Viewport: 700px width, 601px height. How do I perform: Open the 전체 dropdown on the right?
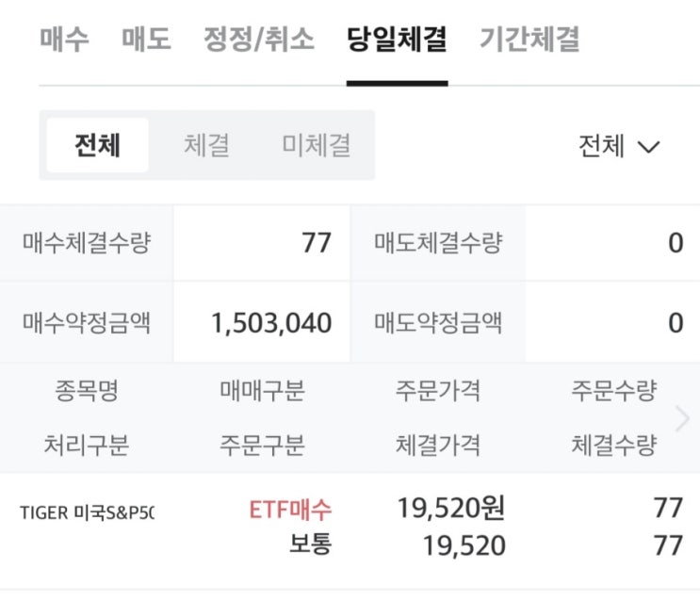pos(619,146)
